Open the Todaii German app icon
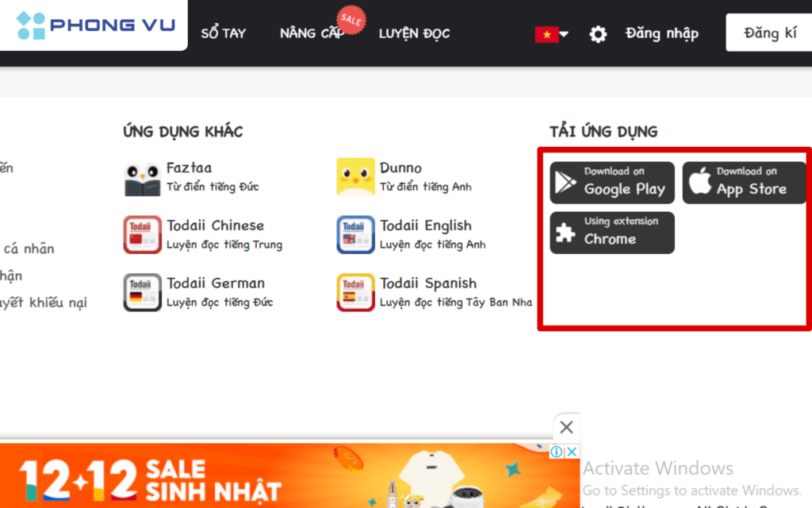The image size is (812, 508). click(142, 292)
